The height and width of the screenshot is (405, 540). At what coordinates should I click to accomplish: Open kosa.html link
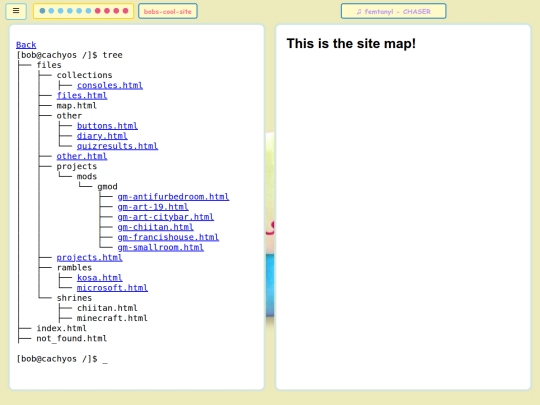tap(100, 278)
